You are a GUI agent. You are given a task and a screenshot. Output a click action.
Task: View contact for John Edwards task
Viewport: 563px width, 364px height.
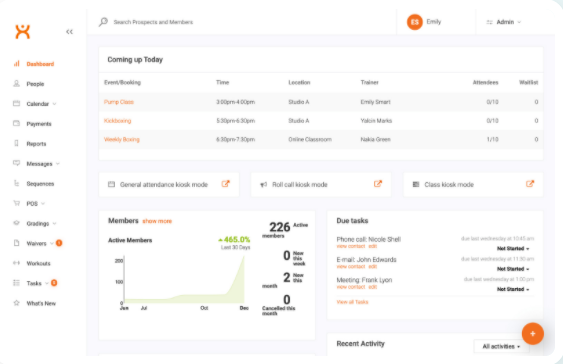click(351, 267)
